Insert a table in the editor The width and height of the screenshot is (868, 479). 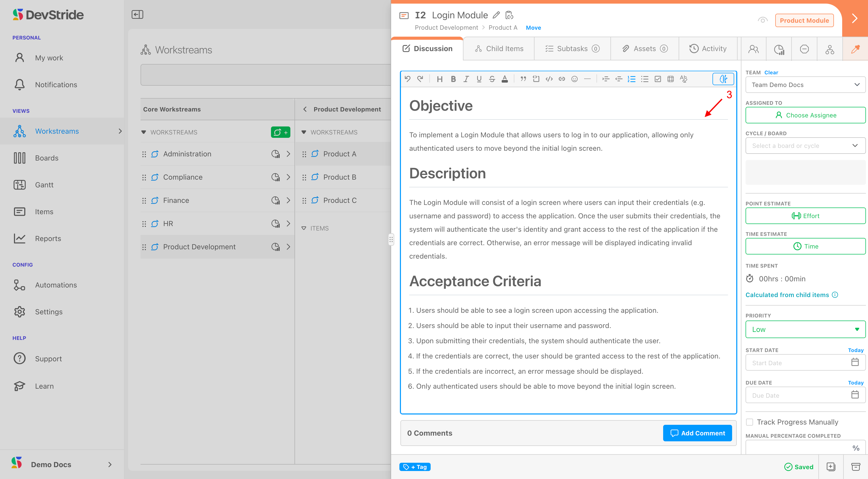(671, 79)
